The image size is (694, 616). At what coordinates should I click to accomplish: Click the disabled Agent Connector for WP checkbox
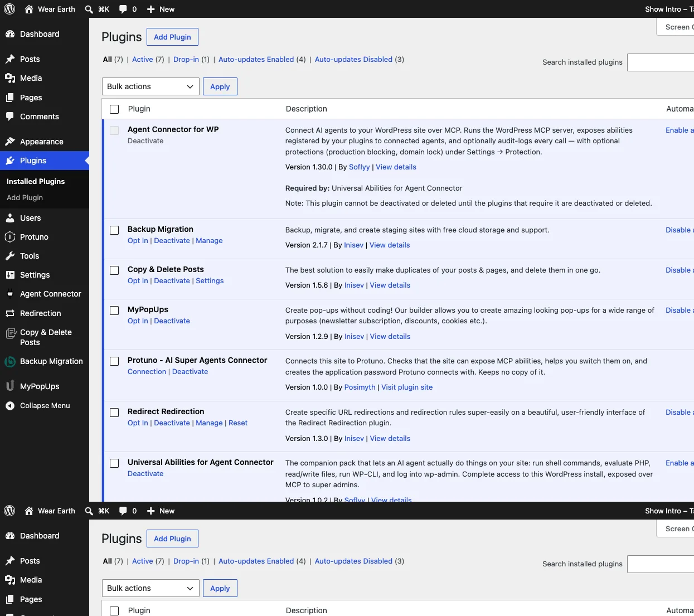coord(114,130)
